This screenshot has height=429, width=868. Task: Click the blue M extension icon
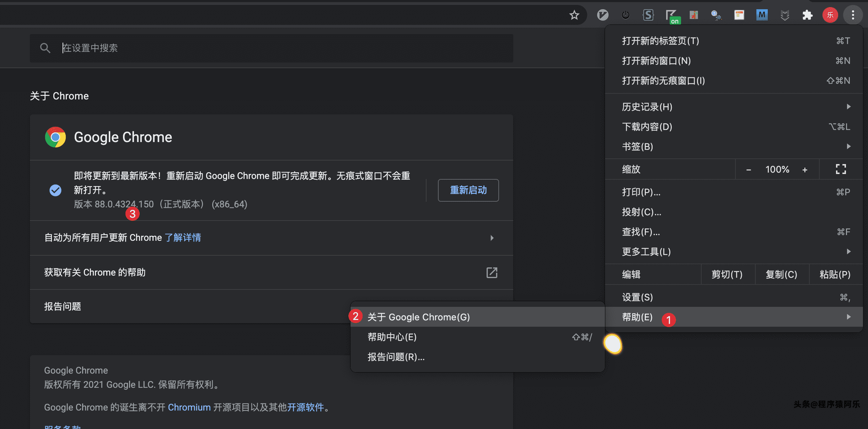(762, 15)
